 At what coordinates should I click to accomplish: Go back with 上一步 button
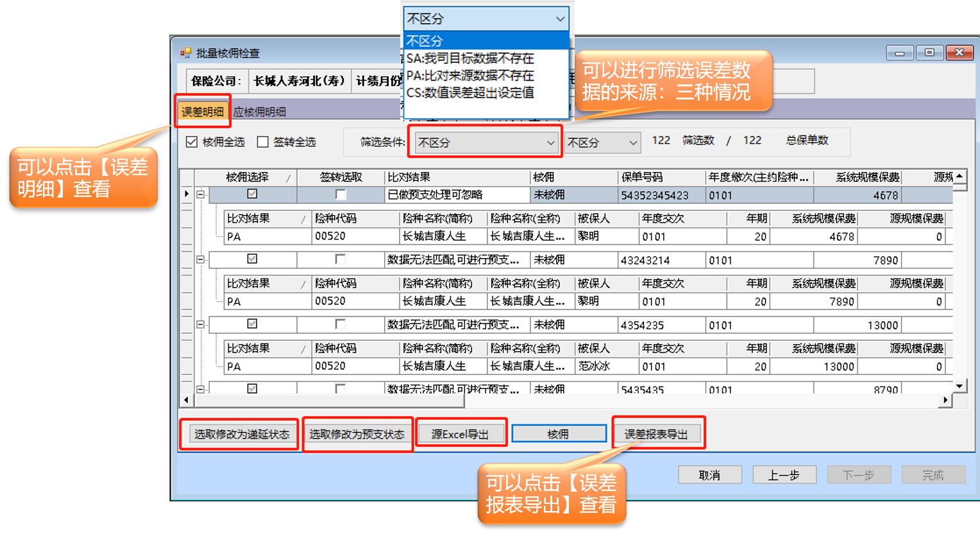[784, 475]
